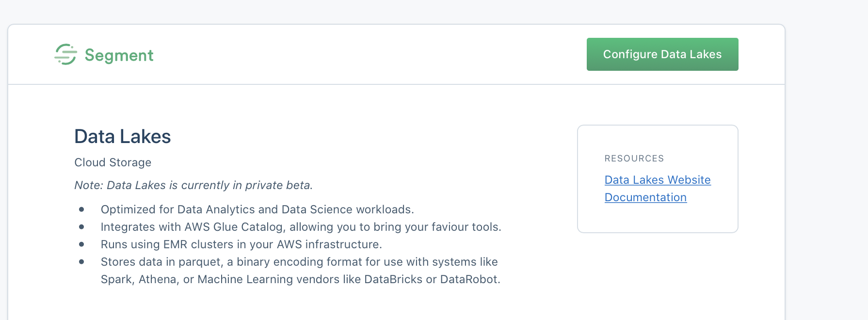Click the Segment logo icon

[65, 54]
